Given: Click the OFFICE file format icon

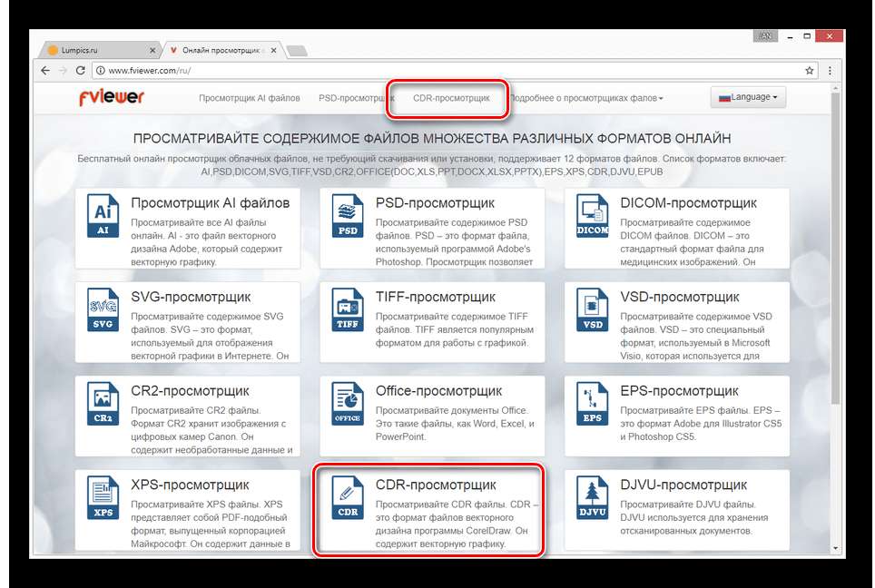Looking at the screenshot, I should 348,404.
